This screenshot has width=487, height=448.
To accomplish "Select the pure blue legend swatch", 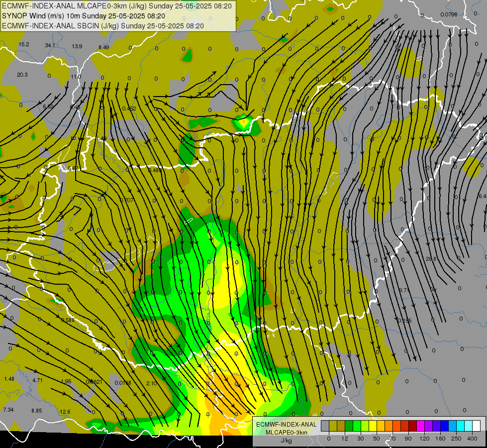I will [444, 426].
